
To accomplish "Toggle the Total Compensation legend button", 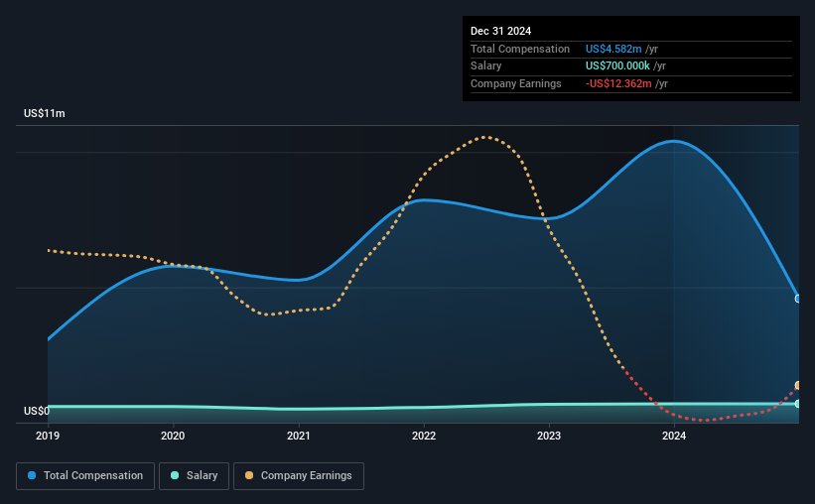I will pos(85,476).
